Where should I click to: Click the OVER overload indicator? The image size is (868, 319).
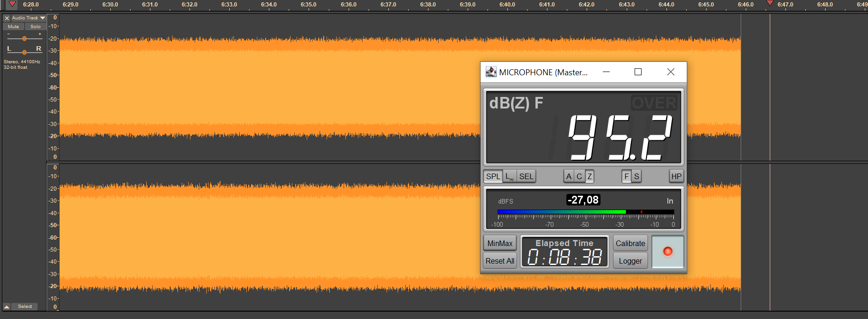(x=654, y=102)
